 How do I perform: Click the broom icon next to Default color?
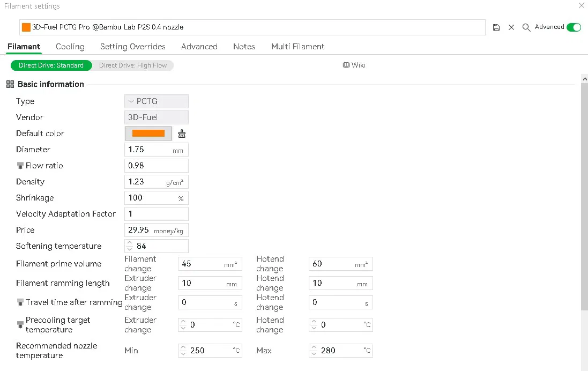tap(182, 134)
